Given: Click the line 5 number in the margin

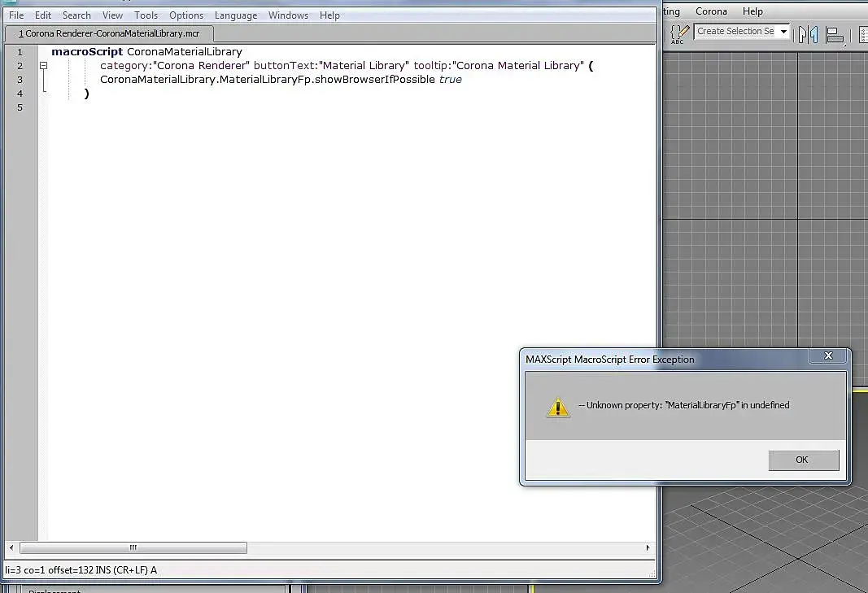Looking at the screenshot, I should pyautogui.click(x=20, y=107).
